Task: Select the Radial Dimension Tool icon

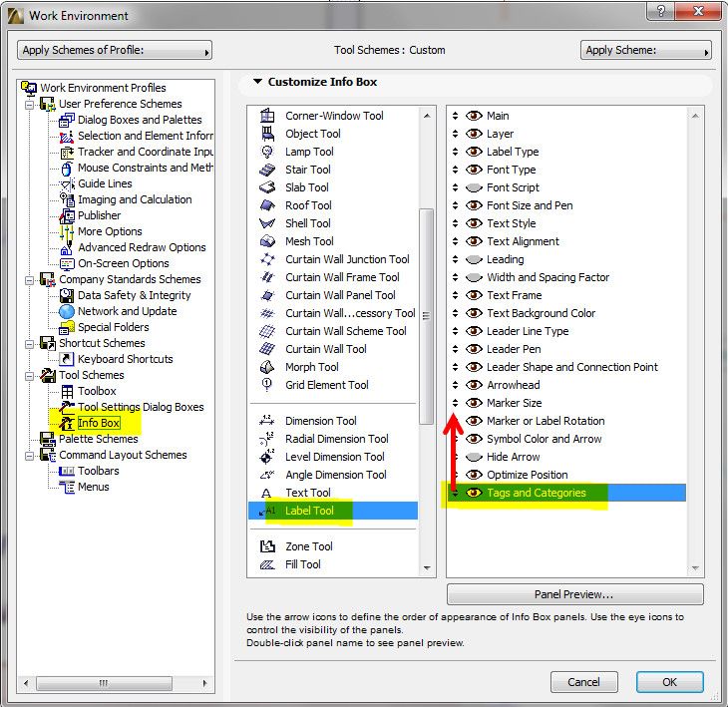Action: [x=267, y=439]
